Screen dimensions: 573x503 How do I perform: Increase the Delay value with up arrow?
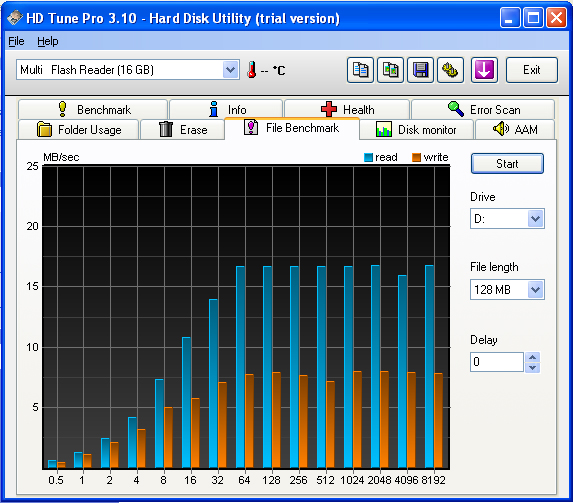532,357
